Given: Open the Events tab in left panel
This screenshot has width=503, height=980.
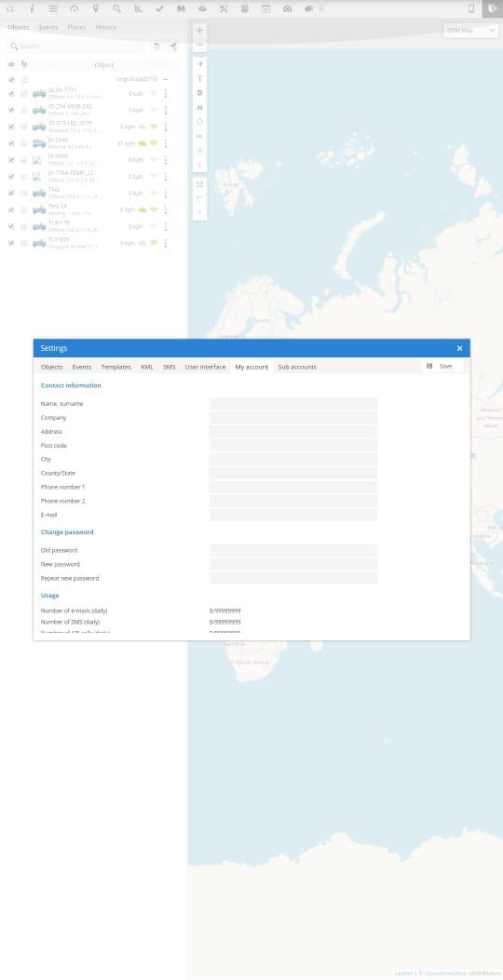Looking at the screenshot, I should tap(48, 28).
